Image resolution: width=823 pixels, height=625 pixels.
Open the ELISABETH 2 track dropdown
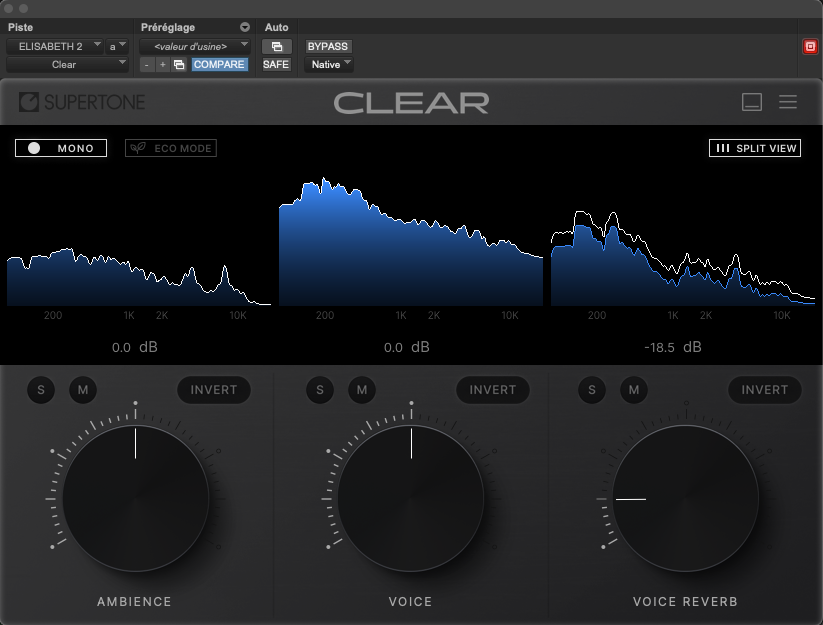(55, 47)
